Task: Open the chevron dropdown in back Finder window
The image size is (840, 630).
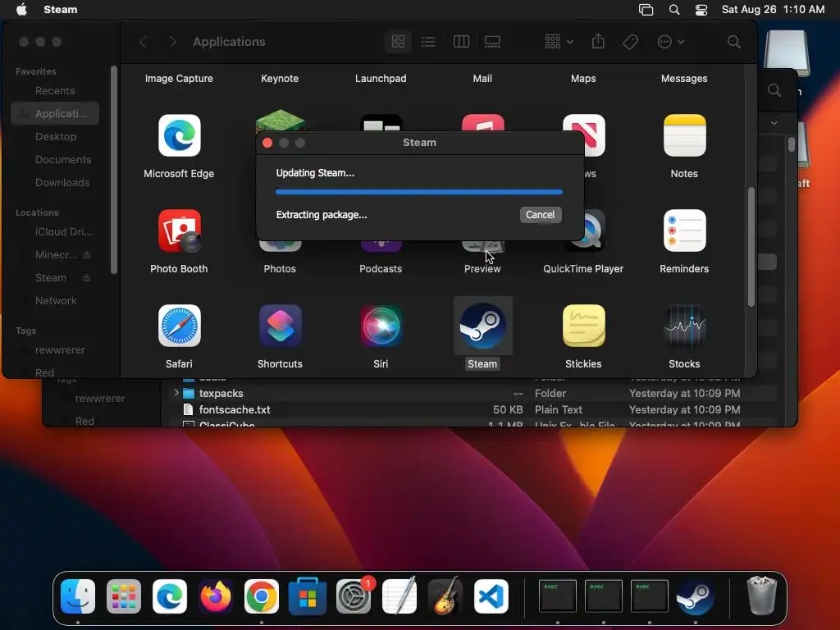Action: pos(774,123)
